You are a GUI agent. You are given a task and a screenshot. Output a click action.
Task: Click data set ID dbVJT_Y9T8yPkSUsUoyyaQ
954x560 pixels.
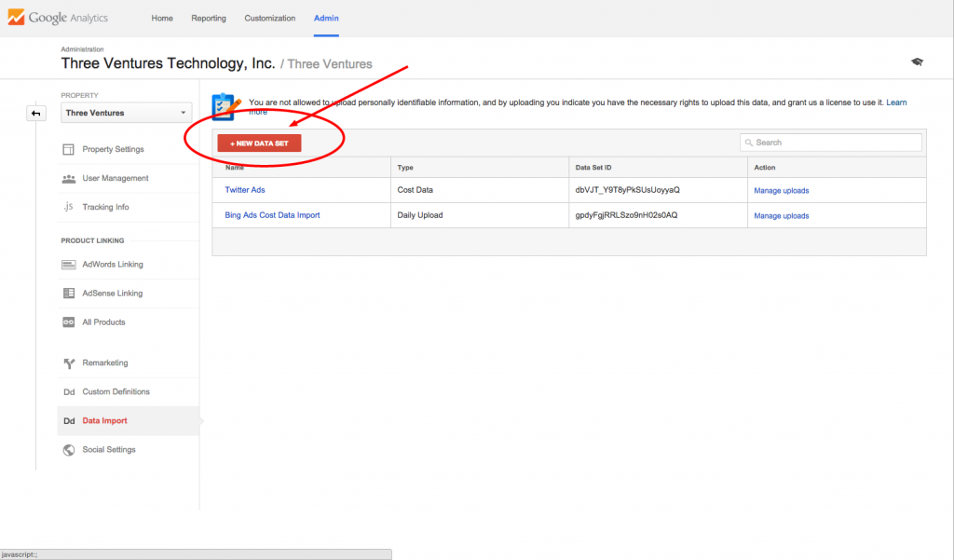point(627,190)
